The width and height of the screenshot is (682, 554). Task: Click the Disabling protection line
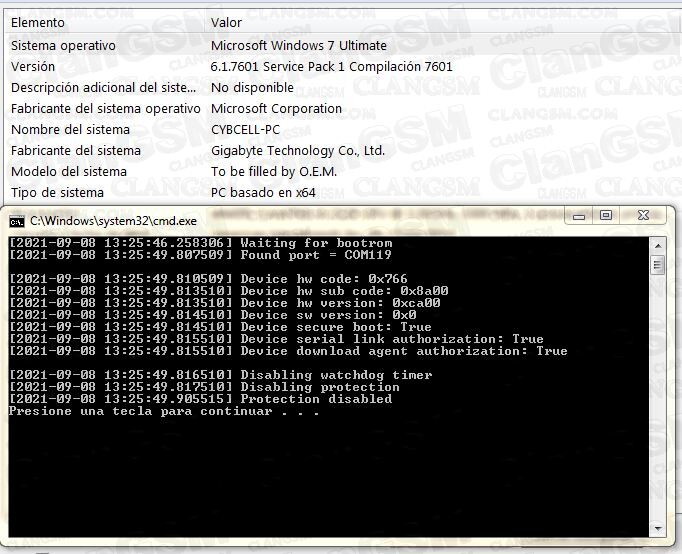click(x=204, y=387)
